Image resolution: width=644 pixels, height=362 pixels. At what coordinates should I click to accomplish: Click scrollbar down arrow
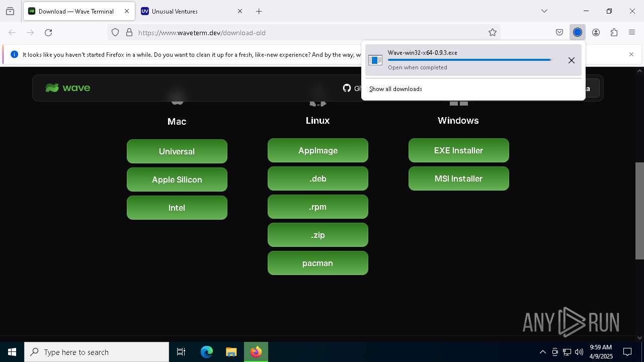(x=639, y=337)
